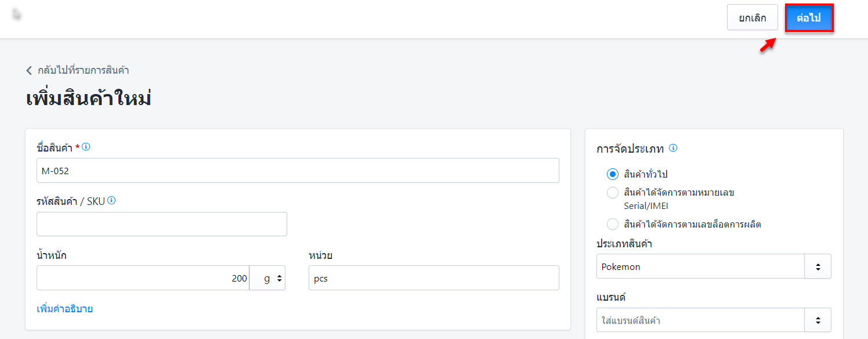
Task: Click weight field showing 200
Action: [142, 278]
